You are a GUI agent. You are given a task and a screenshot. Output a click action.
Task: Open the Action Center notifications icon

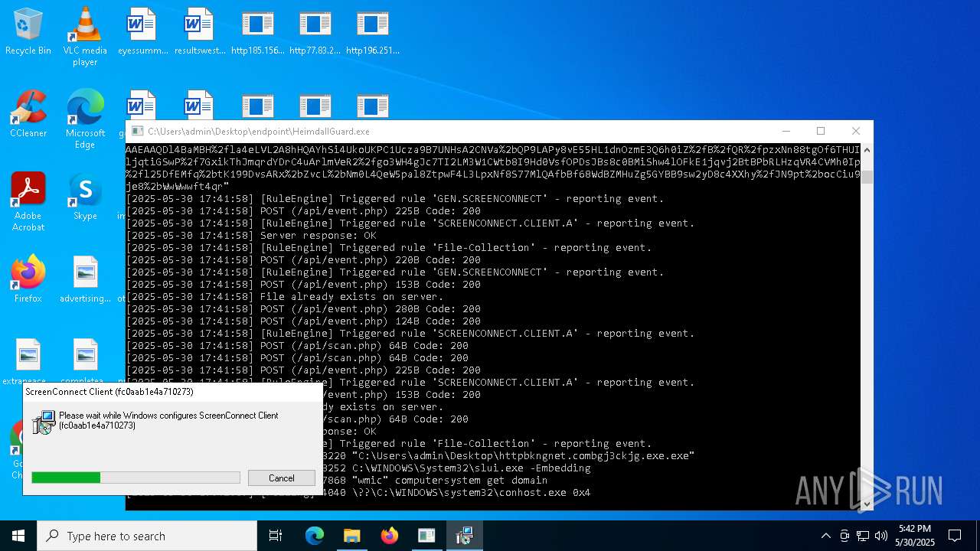(955, 536)
